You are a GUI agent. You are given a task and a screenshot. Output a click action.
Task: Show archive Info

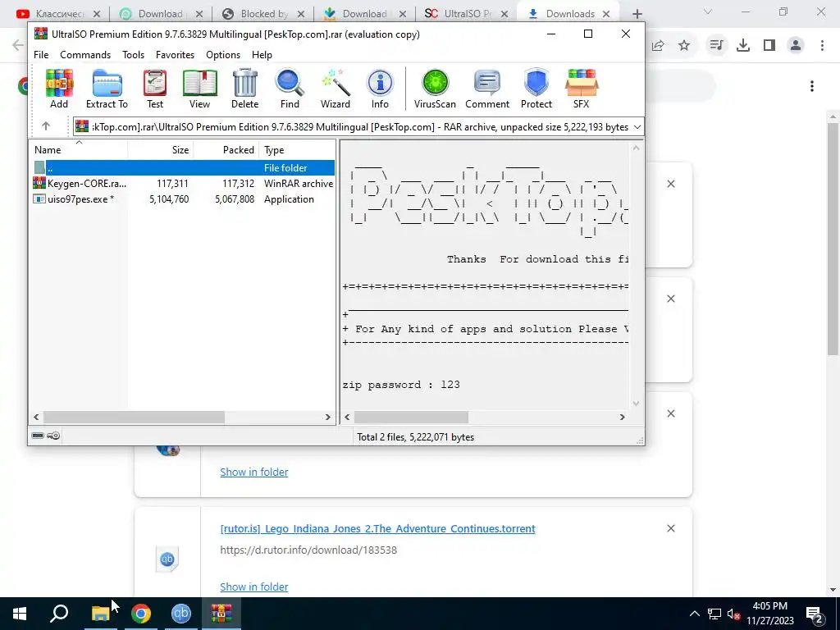point(380,89)
